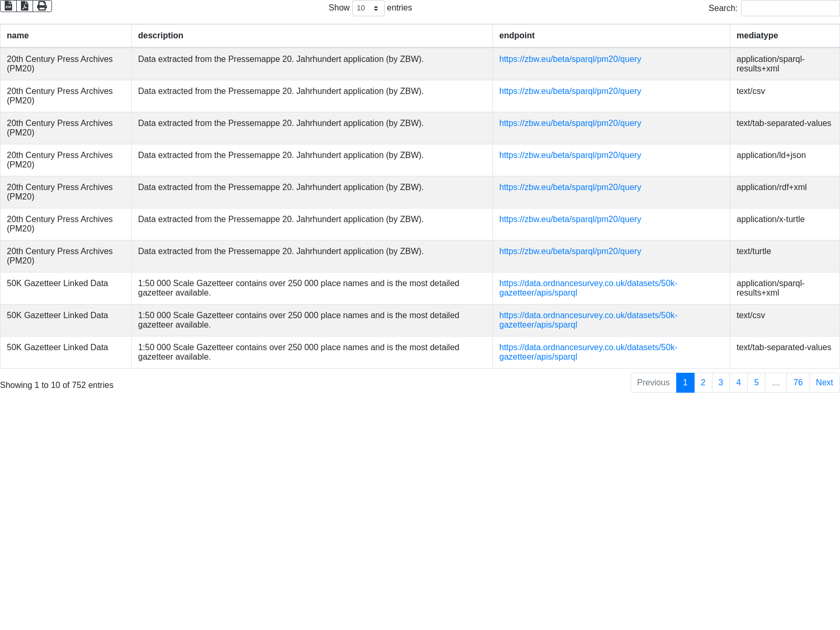Open PM20 endpoint link for application/ld+json row
This screenshot has height=630, width=840.
(x=570, y=155)
